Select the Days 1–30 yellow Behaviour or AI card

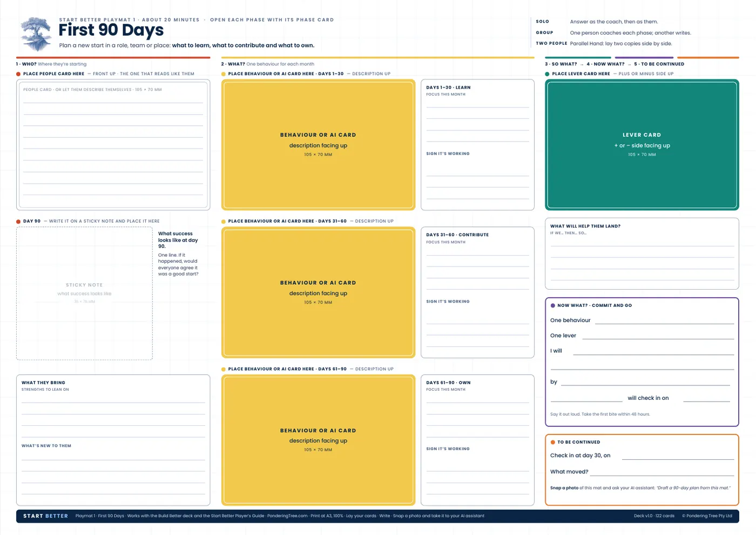(318, 145)
